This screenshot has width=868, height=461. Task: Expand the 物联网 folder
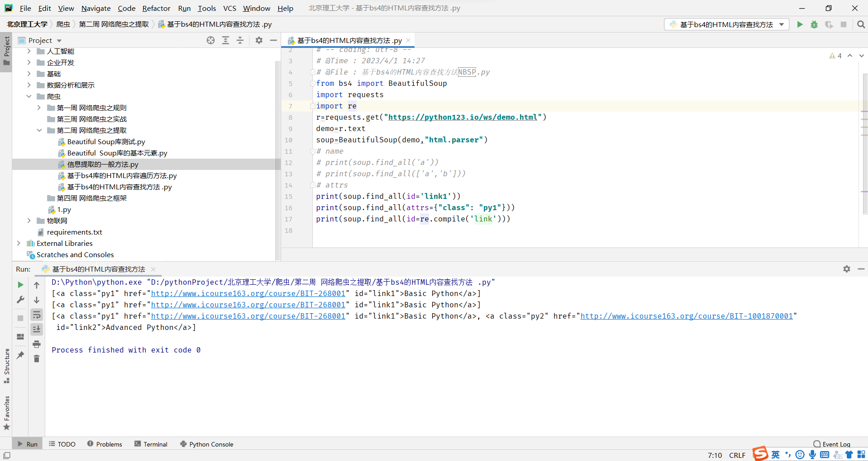tap(29, 221)
